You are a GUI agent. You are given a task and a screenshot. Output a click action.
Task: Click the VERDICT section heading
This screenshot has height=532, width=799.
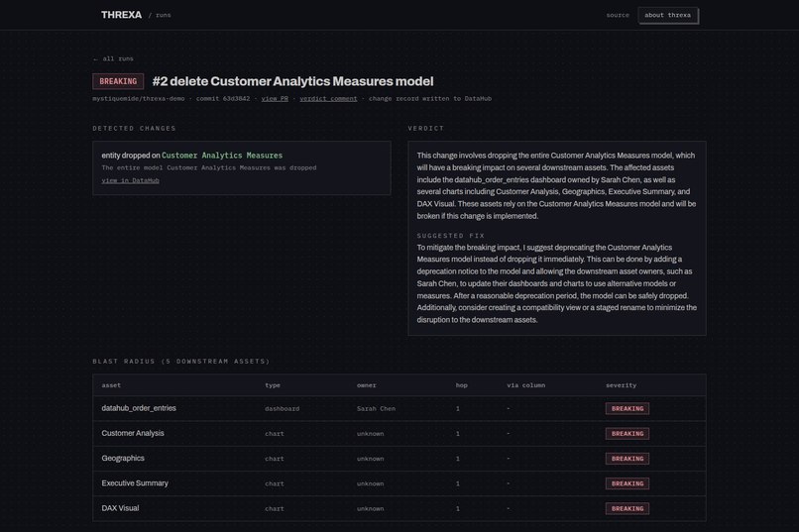pos(426,128)
